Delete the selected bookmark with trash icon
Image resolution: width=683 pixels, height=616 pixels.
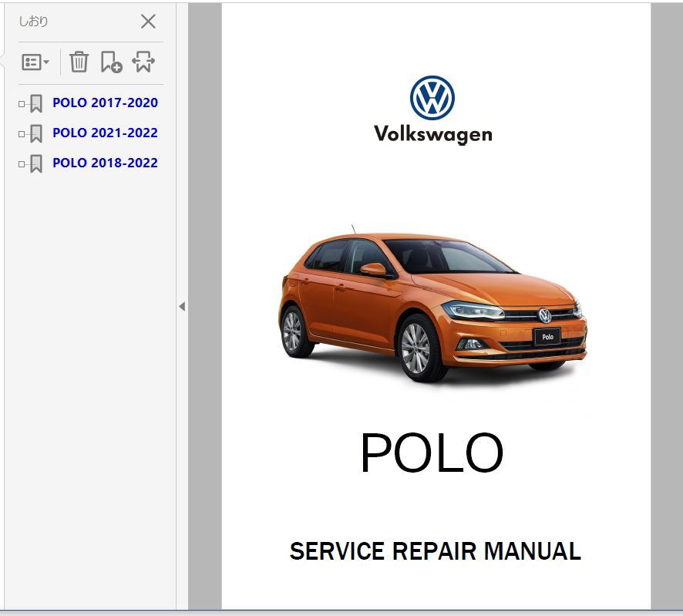(79, 62)
